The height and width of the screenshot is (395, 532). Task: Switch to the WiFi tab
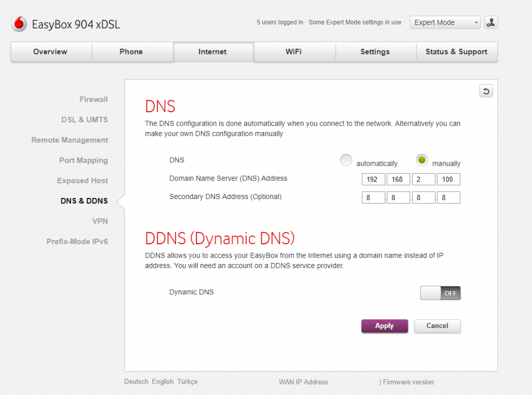294,52
